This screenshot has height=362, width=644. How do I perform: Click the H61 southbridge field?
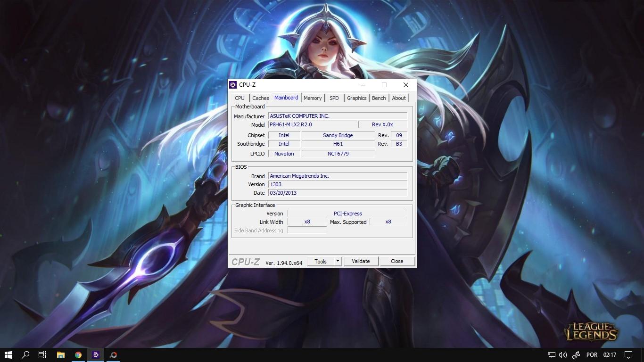click(338, 144)
